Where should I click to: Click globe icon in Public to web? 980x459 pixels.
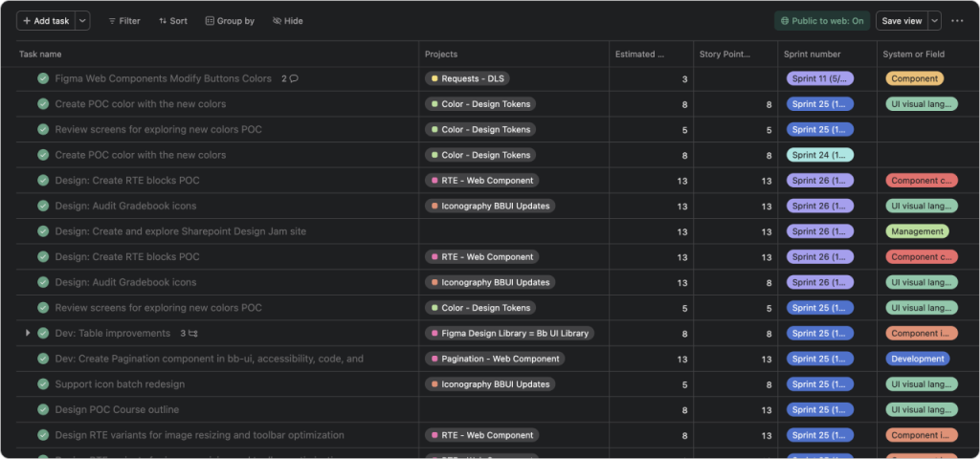coord(785,21)
